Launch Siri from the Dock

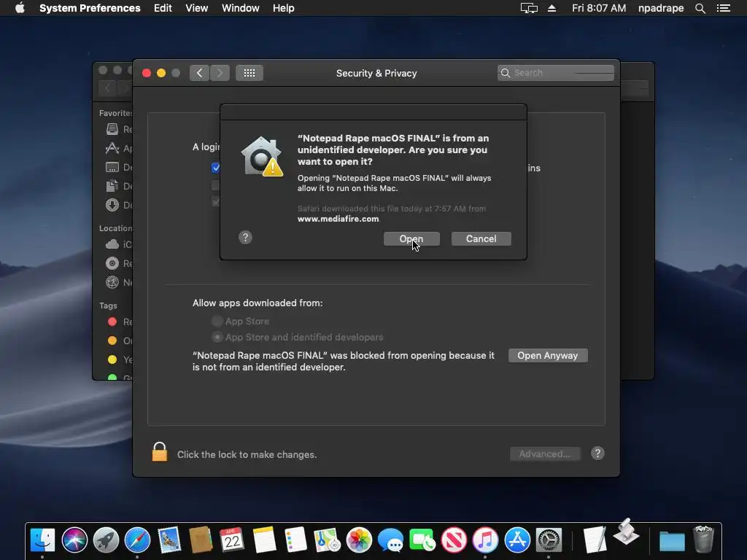pos(74,540)
